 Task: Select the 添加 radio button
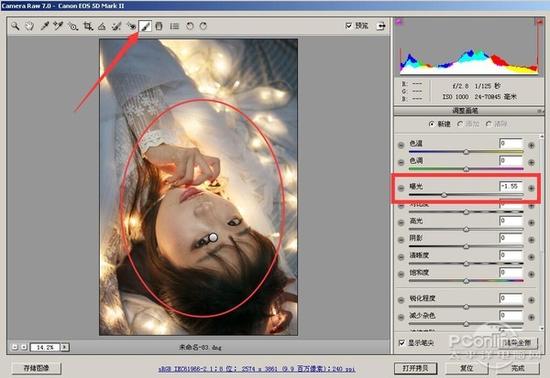point(460,124)
